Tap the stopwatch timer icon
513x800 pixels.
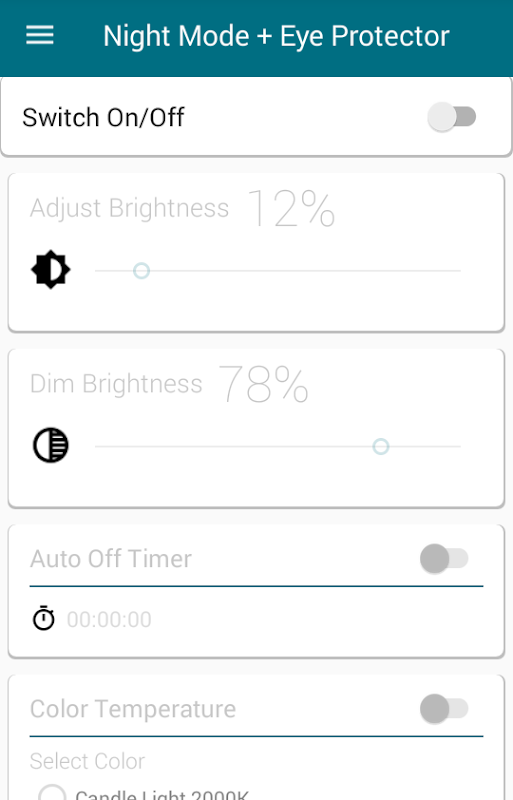click(x=43, y=618)
